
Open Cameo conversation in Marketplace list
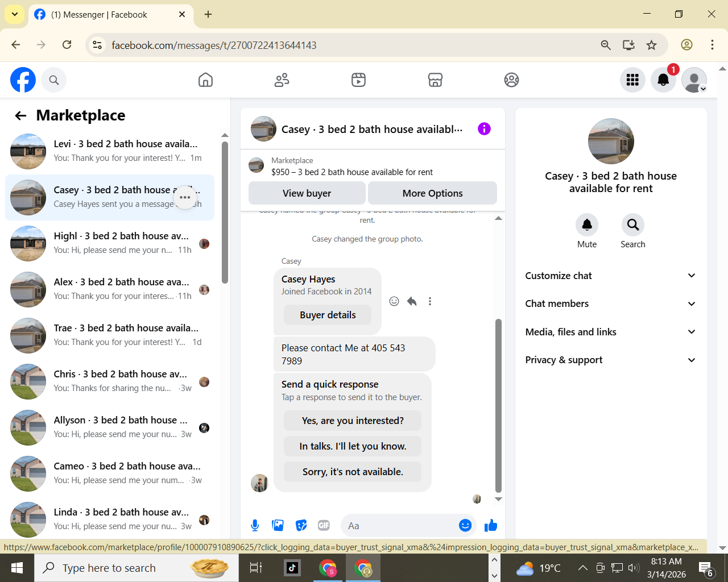pyautogui.click(x=110, y=473)
